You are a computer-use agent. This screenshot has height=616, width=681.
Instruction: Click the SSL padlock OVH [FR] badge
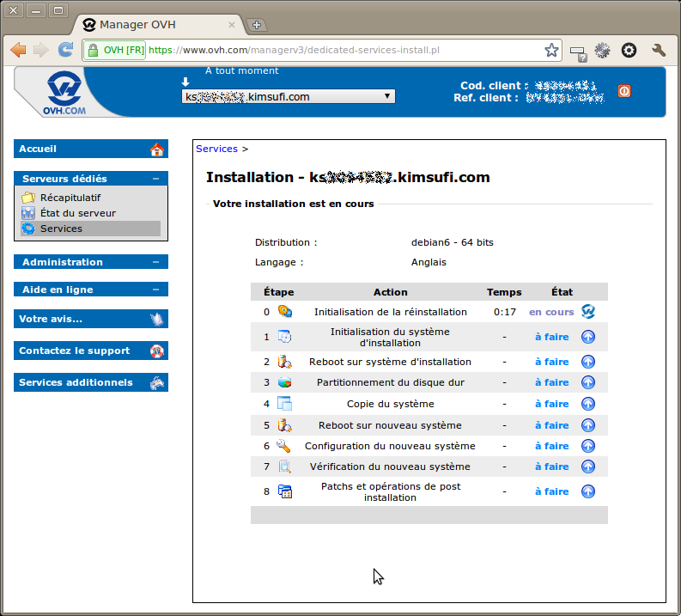(115, 51)
